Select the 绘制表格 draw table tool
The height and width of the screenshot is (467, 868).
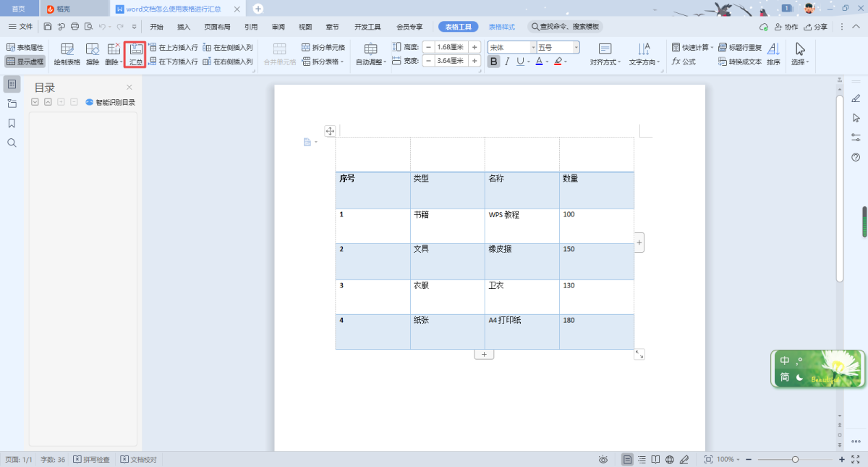(x=67, y=54)
